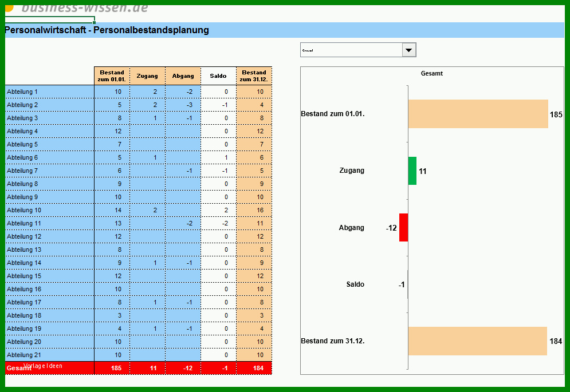Click the green Zugang chart bar
The height and width of the screenshot is (392, 570).
point(412,171)
